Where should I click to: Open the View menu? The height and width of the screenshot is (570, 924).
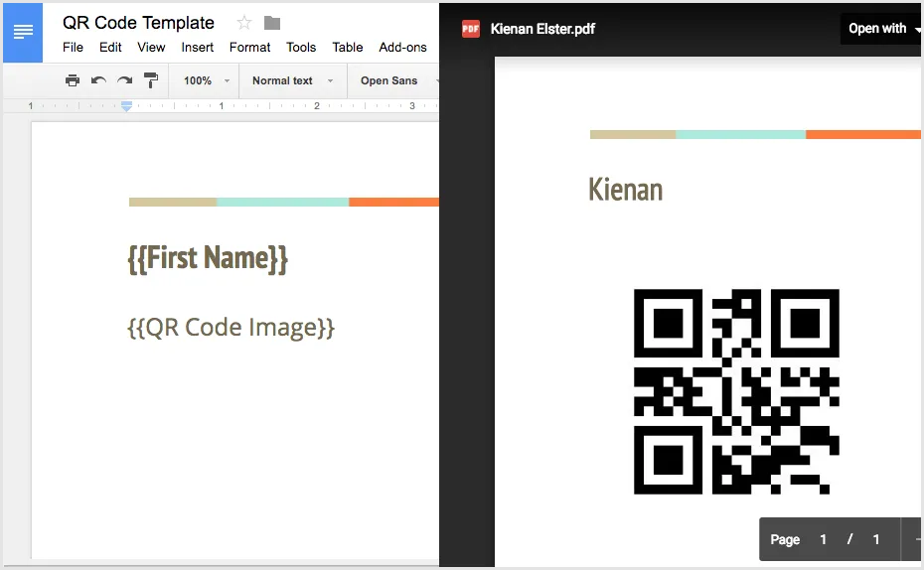click(151, 47)
